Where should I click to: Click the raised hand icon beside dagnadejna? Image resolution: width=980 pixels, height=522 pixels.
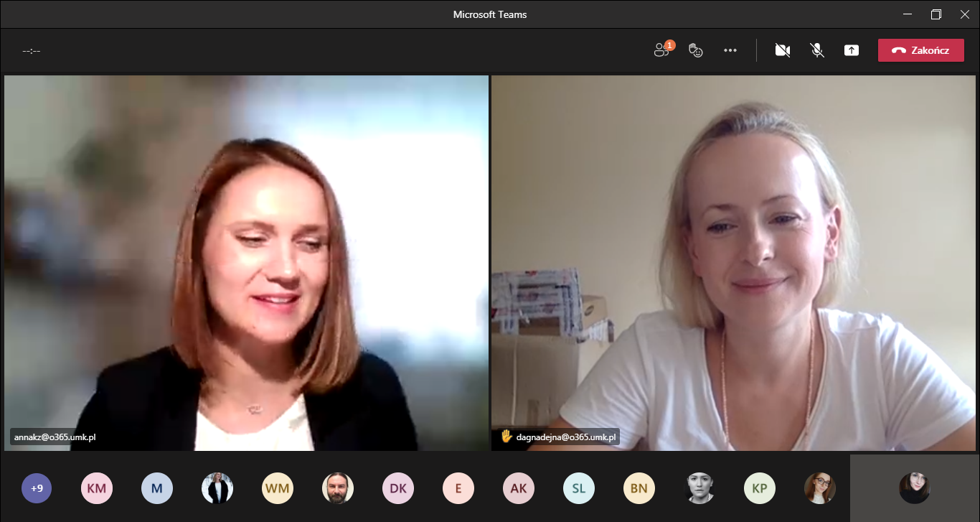(507, 436)
